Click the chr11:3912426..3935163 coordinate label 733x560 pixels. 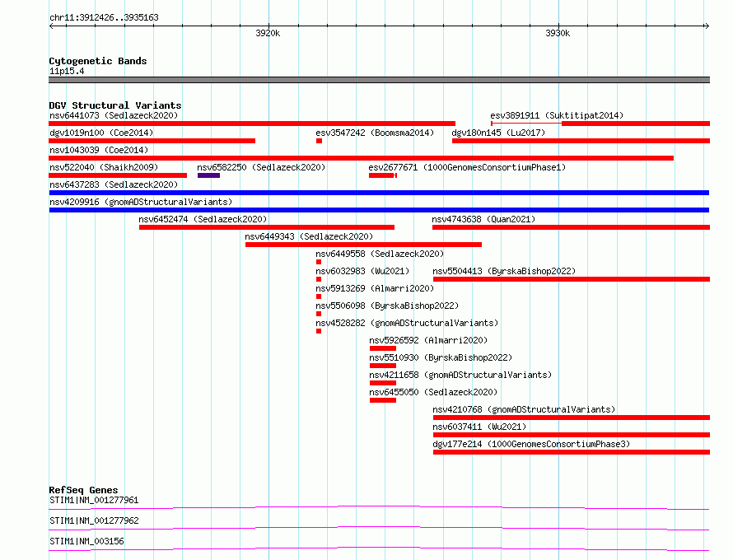coord(104,17)
